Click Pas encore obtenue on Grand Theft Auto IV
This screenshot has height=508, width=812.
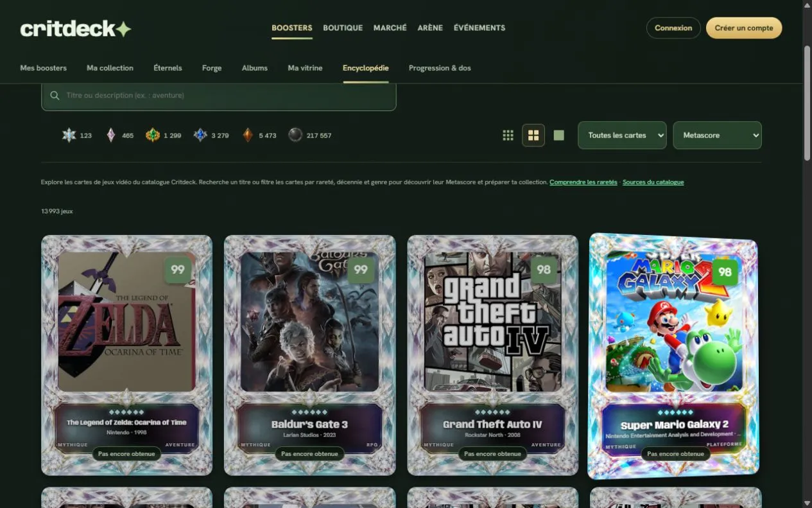click(x=492, y=453)
